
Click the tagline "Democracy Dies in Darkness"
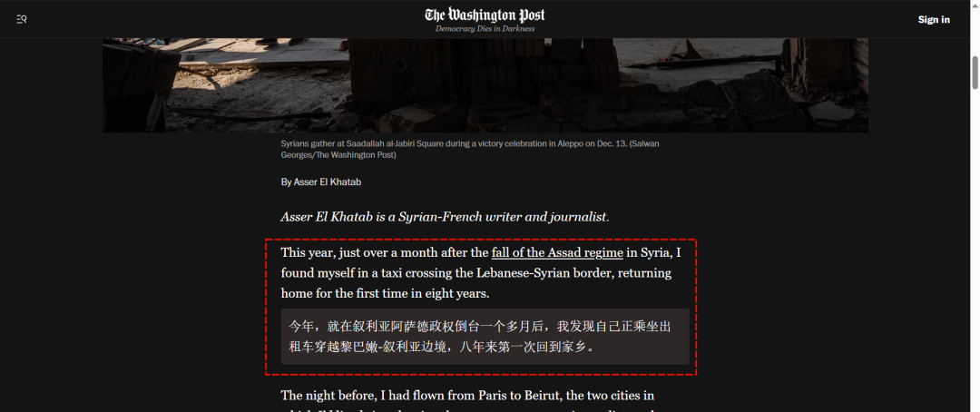pyautogui.click(x=485, y=29)
